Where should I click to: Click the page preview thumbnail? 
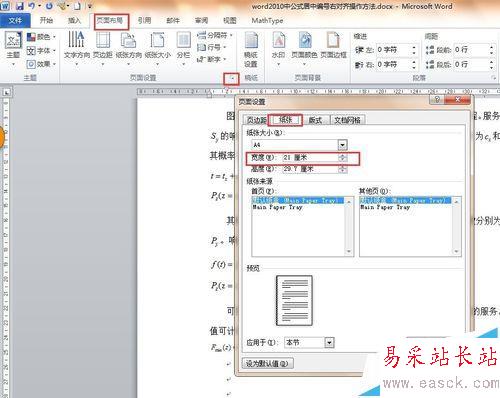pyautogui.click(x=294, y=301)
